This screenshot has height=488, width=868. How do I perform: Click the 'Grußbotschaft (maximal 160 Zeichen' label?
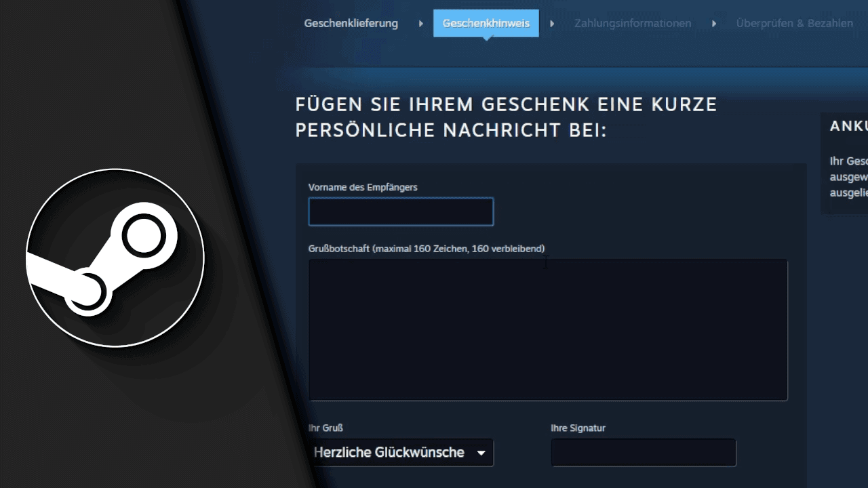pyautogui.click(x=427, y=249)
